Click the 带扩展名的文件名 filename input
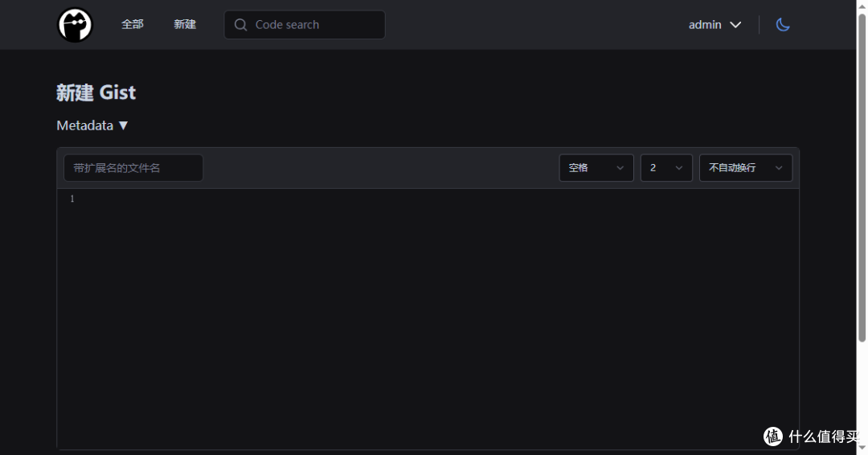 pos(133,168)
